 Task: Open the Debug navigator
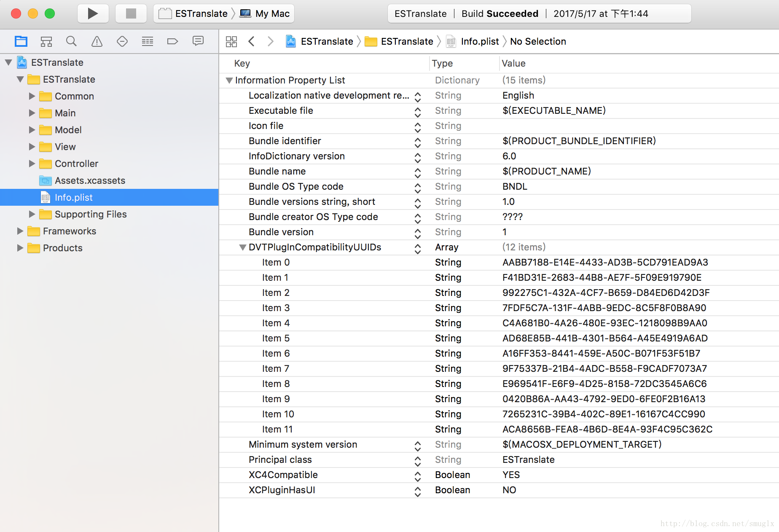click(x=148, y=41)
